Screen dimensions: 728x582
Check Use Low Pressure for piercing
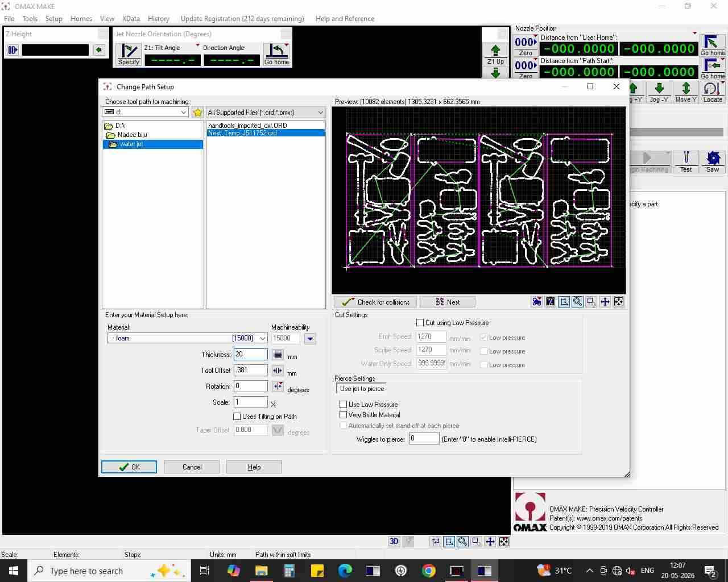(x=344, y=405)
